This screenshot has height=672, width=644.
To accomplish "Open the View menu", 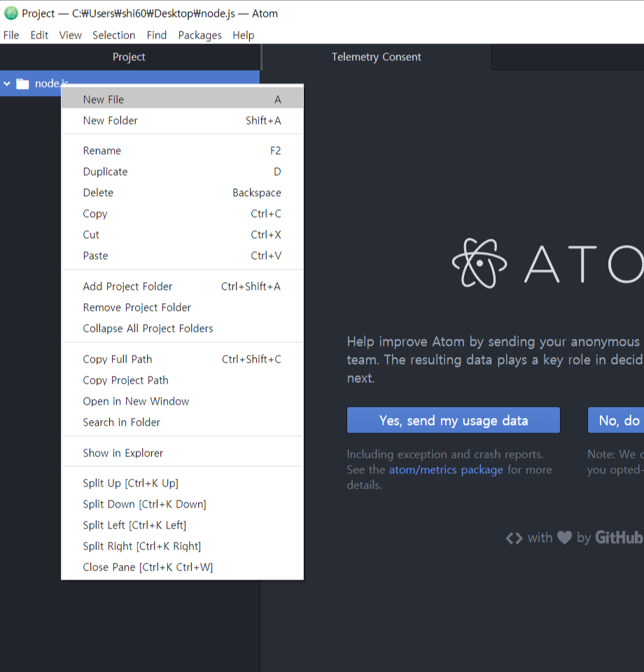I will 70,35.
